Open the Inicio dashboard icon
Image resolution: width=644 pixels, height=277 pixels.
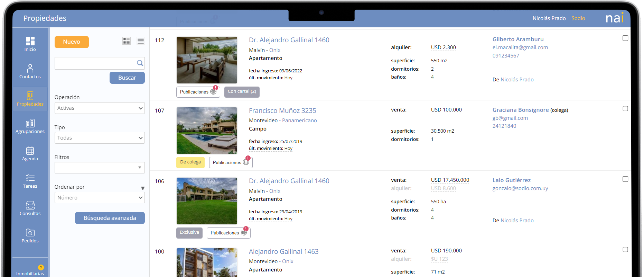pyautogui.click(x=30, y=44)
